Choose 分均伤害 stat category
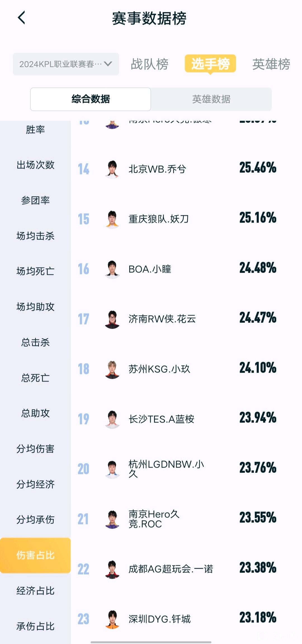Viewport: 302px width, 644px height. pyautogui.click(x=35, y=449)
